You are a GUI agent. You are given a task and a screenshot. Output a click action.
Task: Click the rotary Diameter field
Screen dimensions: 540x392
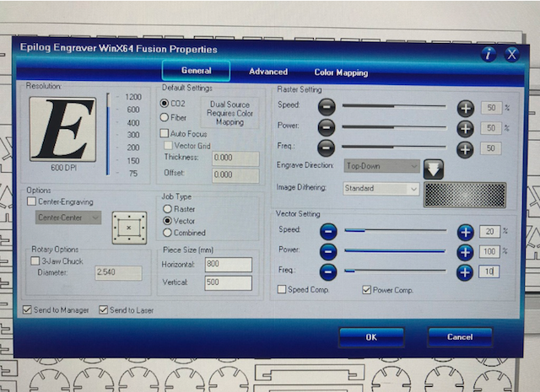tap(118, 272)
